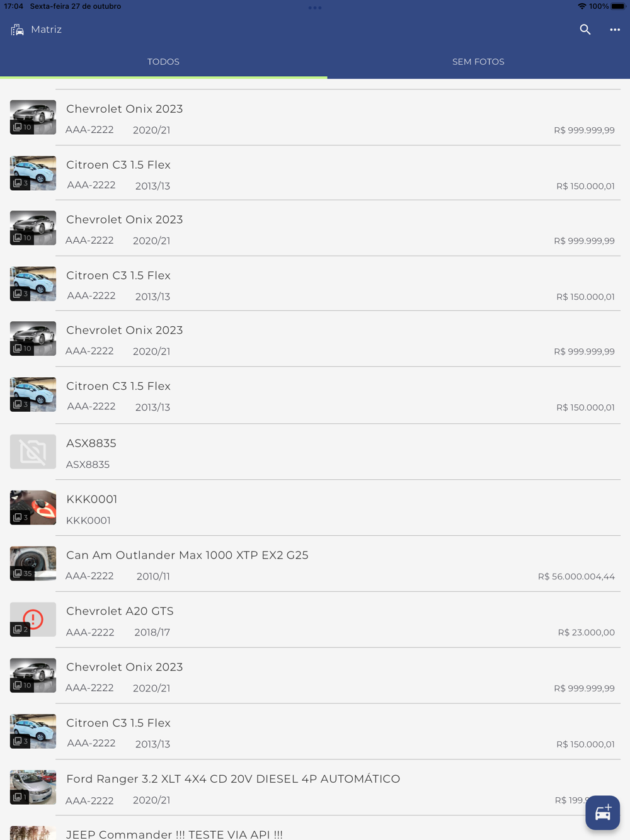Open Ford Ranger 3.2 XLT listing
Screen dimensions: 630x840
[x=315, y=788]
